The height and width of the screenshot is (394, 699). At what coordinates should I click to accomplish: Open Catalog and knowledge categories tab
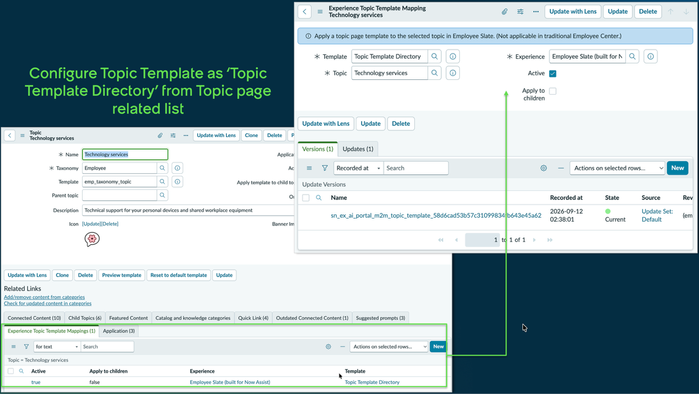click(x=193, y=318)
